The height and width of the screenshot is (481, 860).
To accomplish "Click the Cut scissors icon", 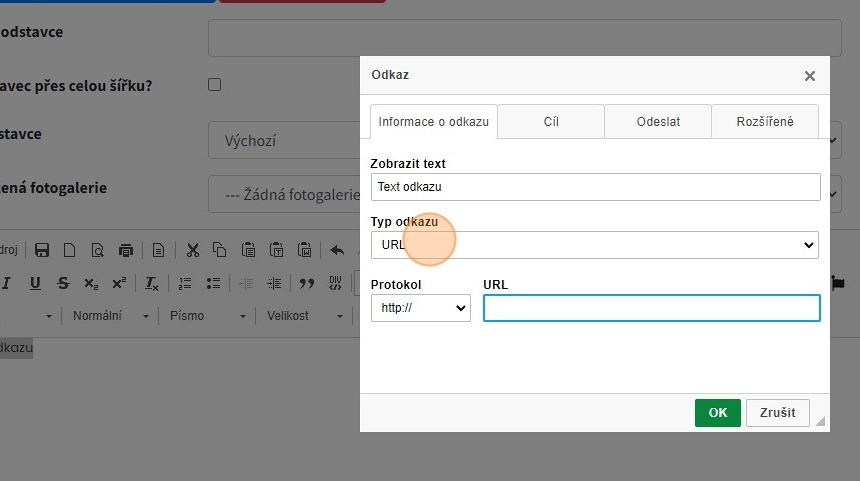I will pyautogui.click(x=193, y=250).
